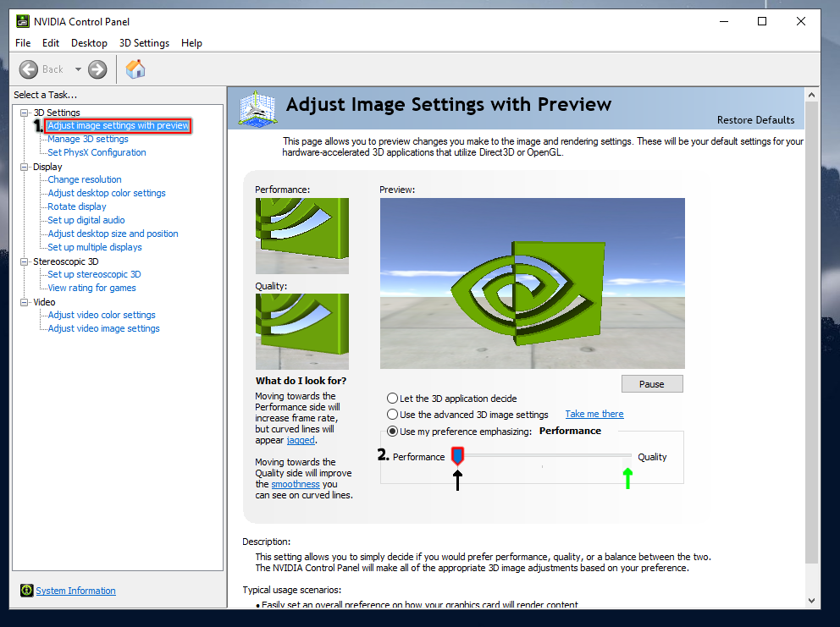Collapse the Stereoscopic 3D tree node
The height and width of the screenshot is (627, 840).
tap(24, 261)
